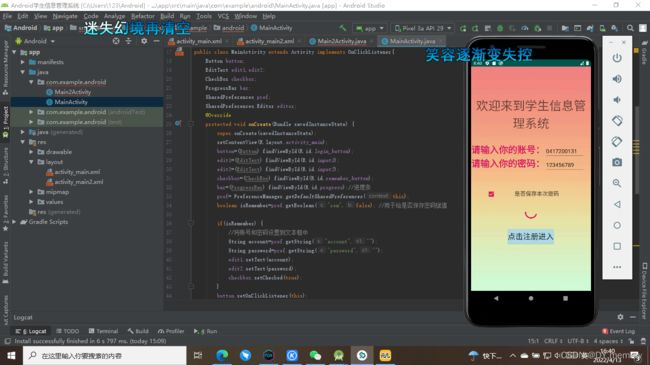Open Logcat settings via the gear icon
Image resolution: width=650 pixels, height=365 pixels.
pos(620,317)
